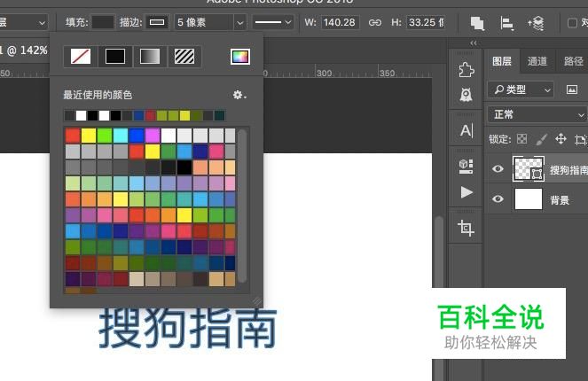Select the 搜狗指南 layer thumbnail
Screen dimensions: 588x381
click(529, 169)
